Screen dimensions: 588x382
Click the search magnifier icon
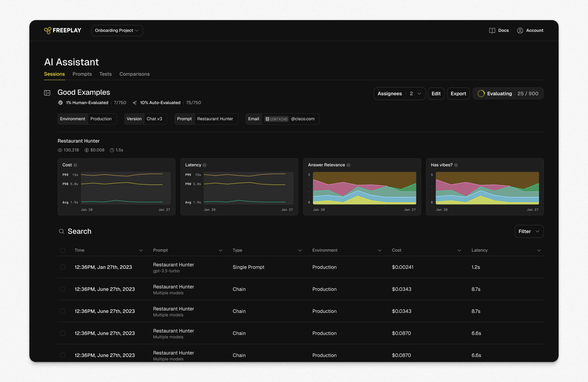[61, 231]
